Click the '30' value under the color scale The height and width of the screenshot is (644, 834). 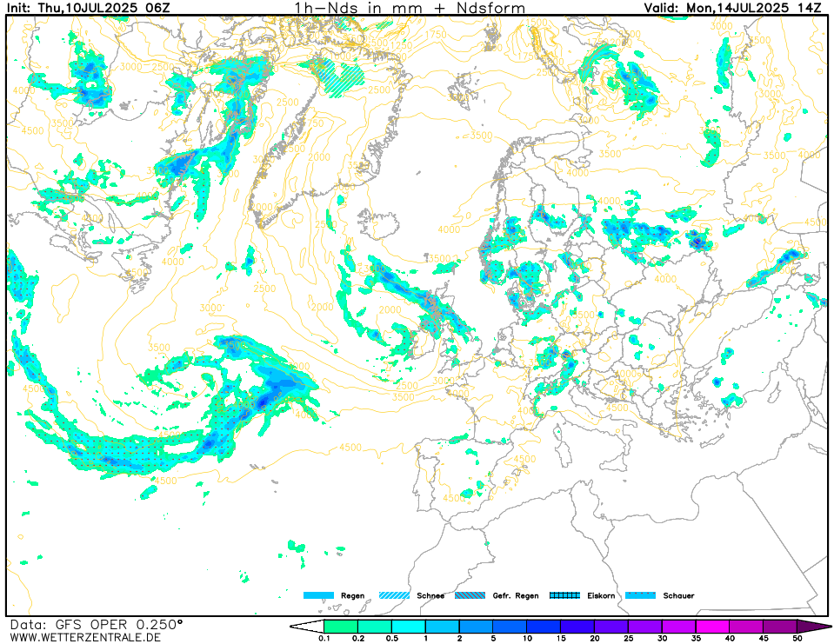click(662, 638)
